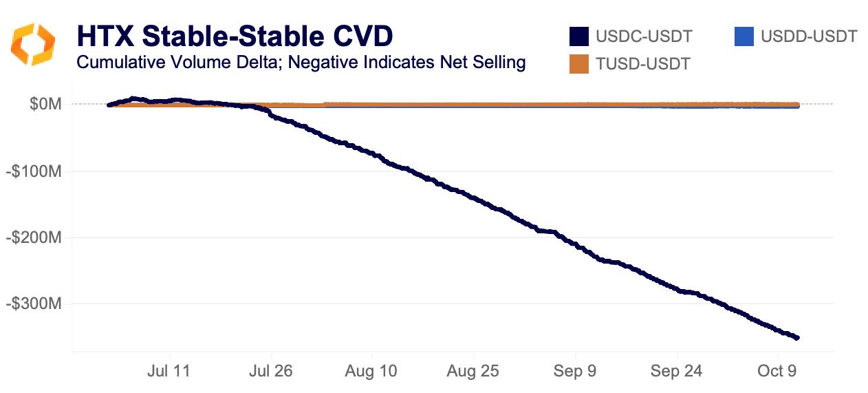Select the Aug 25 x-axis date label

[x=474, y=371]
